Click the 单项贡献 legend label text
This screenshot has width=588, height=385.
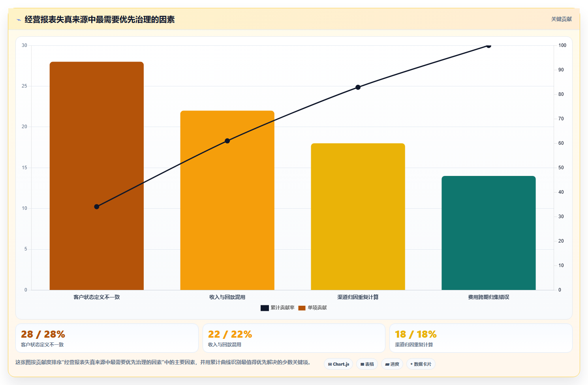(317, 308)
